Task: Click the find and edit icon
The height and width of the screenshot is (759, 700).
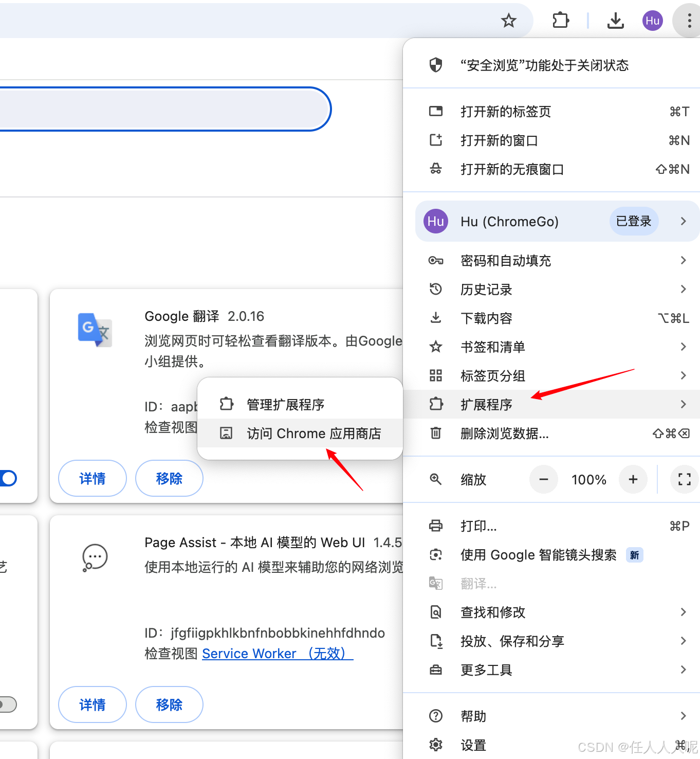Action: click(436, 612)
